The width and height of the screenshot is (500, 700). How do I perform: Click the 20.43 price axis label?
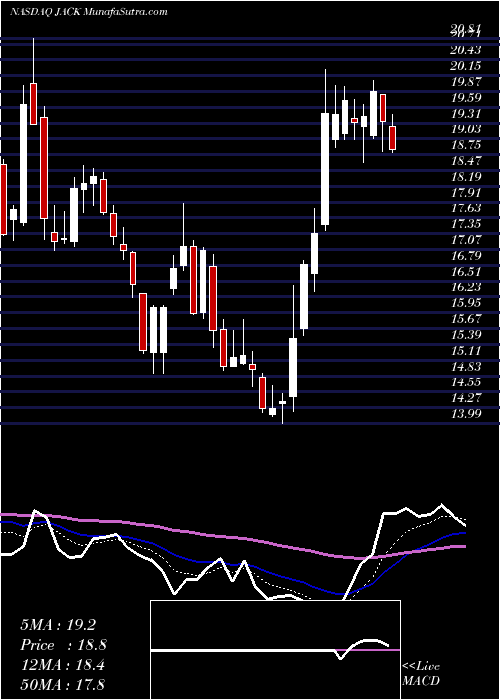point(465,50)
